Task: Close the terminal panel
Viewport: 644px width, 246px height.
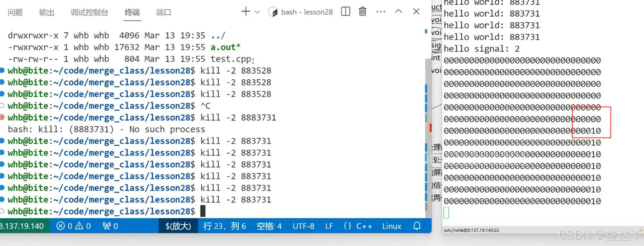Action: (416, 11)
